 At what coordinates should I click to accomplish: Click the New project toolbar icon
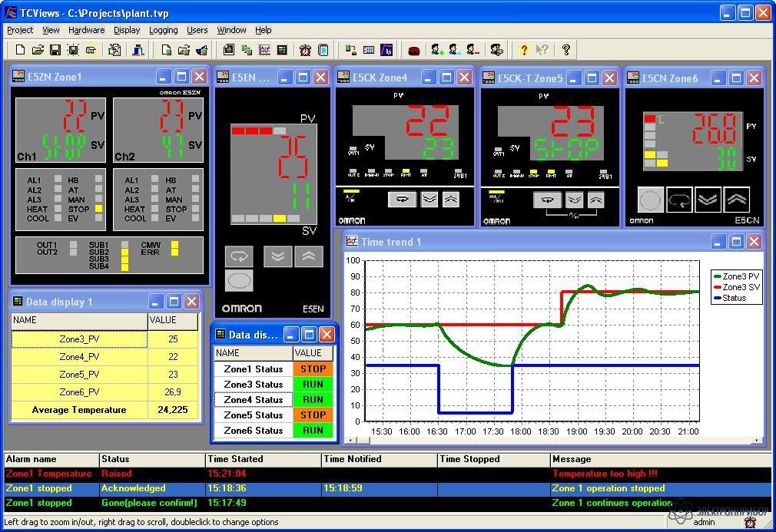pyautogui.click(x=21, y=50)
